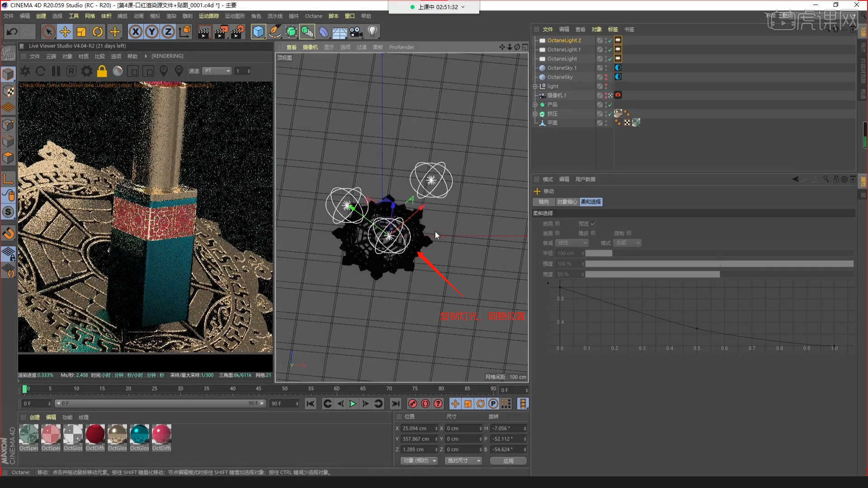Viewport: 868px width, 488px height.
Task: Open the 衰减 falloff dropdown
Action: pos(572,243)
